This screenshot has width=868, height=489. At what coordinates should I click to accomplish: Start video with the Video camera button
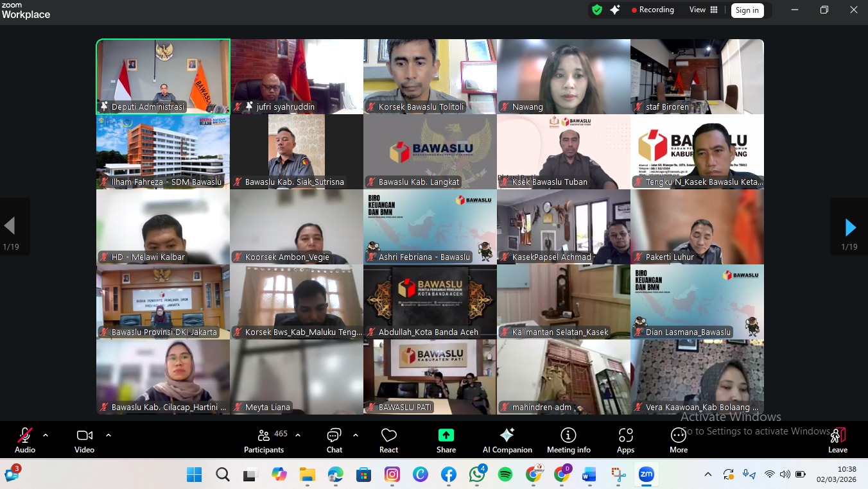tap(84, 440)
